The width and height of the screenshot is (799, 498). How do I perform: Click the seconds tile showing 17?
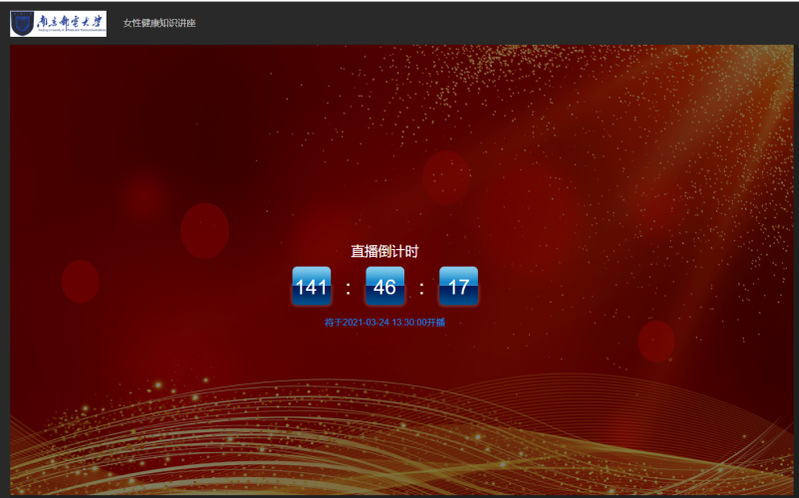pyautogui.click(x=458, y=287)
